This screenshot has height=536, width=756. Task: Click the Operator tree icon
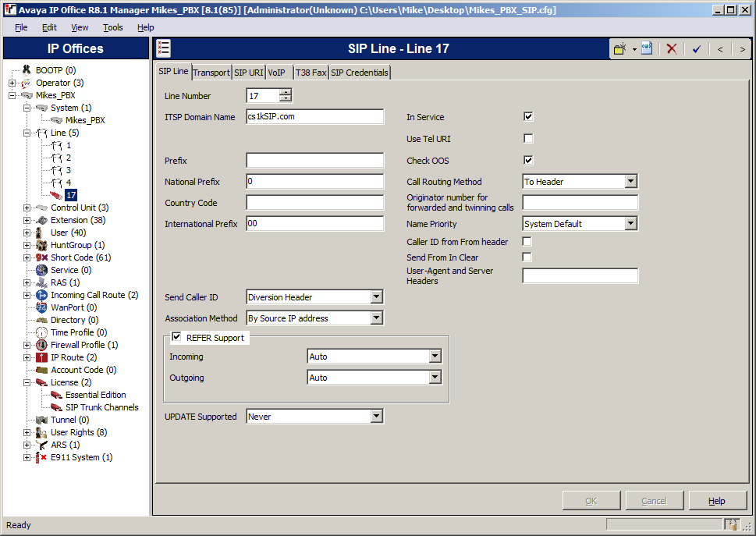click(26, 83)
